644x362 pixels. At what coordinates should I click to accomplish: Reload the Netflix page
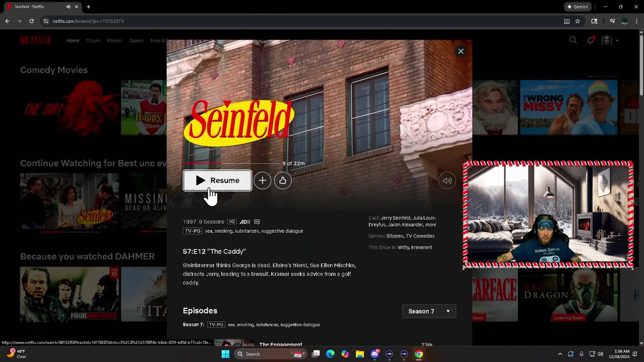coord(31,21)
